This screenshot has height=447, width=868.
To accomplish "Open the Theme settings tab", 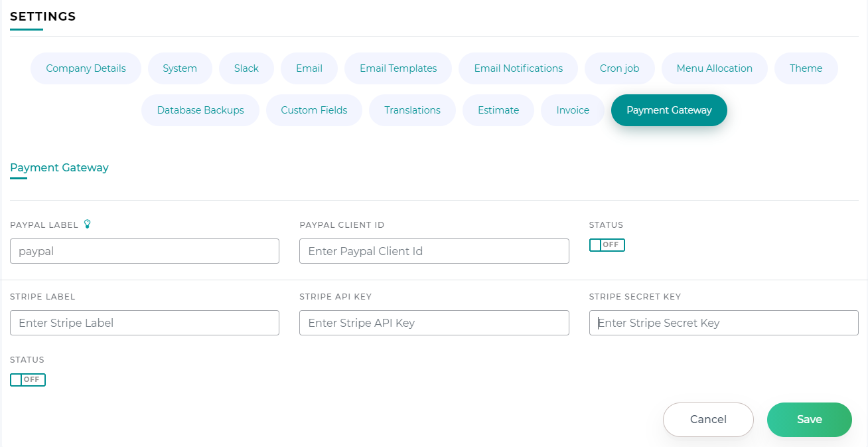I will click(806, 68).
